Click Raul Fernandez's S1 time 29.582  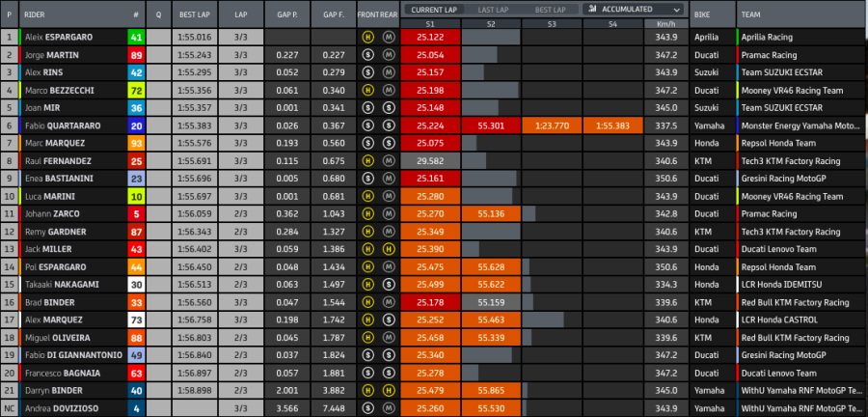pyautogui.click(x=430, y=161)
